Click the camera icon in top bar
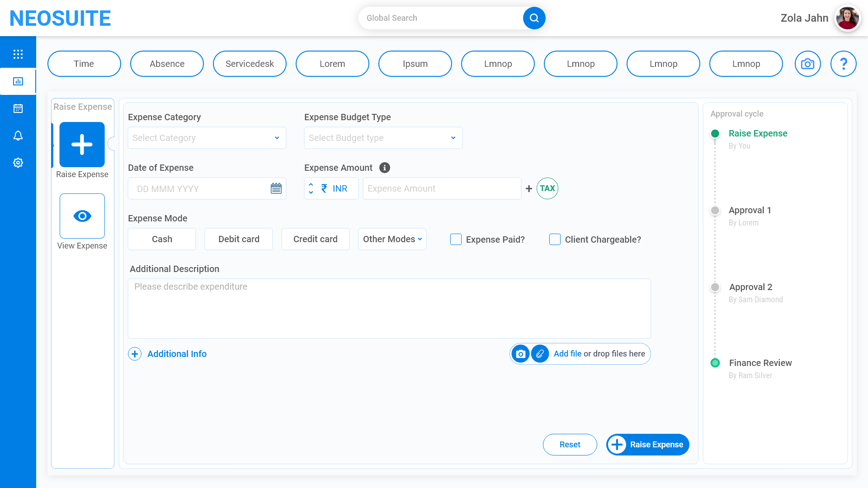868x488 pixels. [807, 64]
